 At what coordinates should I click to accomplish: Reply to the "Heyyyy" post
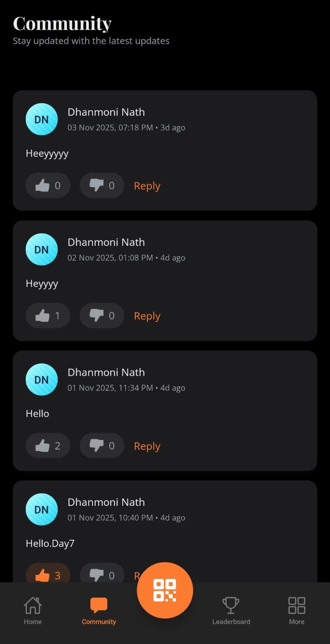tap(147, 316)
